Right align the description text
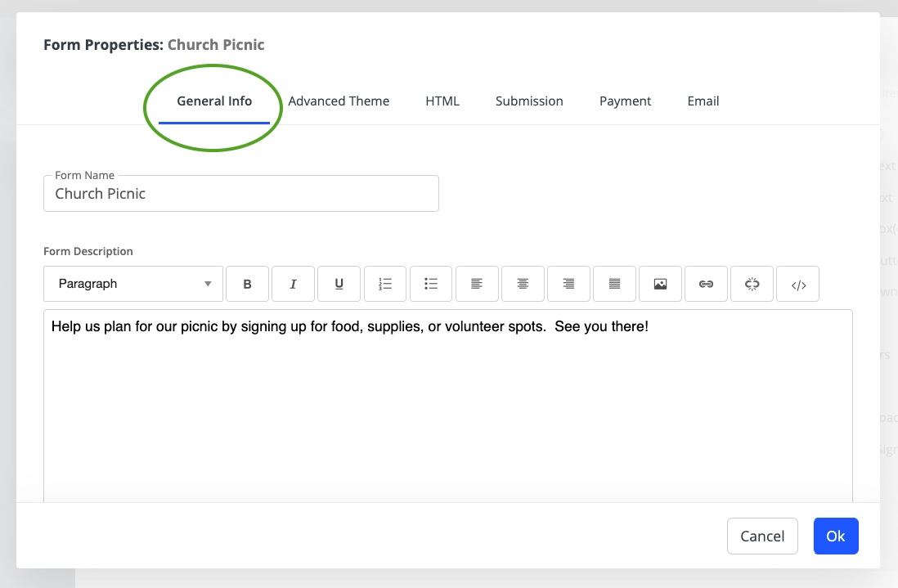 tap(568, 284)
